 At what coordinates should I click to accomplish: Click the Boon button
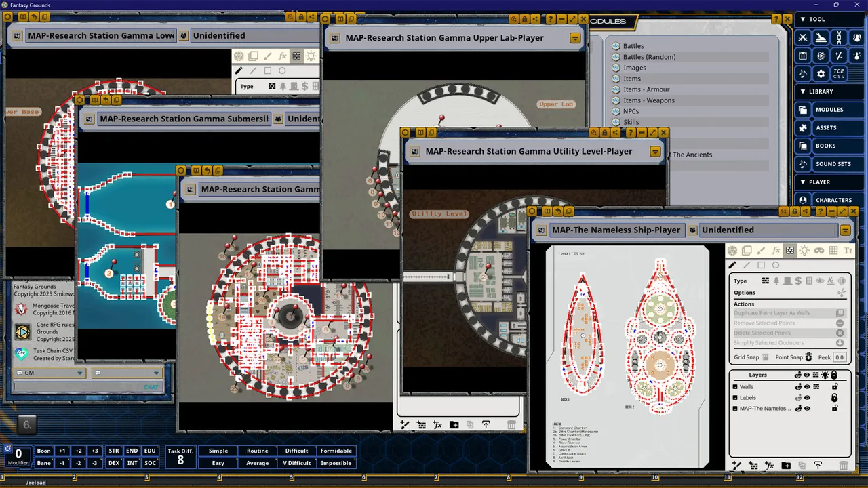tap(43, 451)
